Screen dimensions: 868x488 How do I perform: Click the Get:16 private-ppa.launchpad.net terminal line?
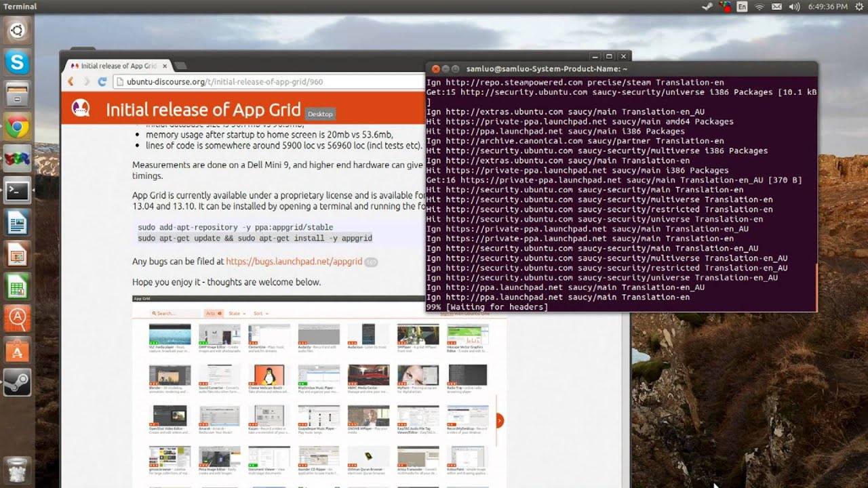tap(614, 180)
